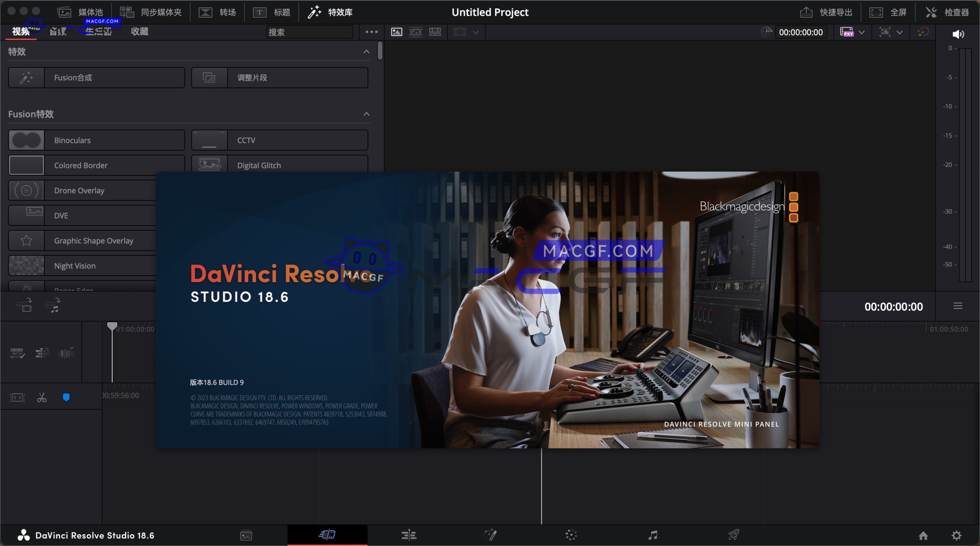
Task: Click the 搜索 search field
Action: coord(310,32)
